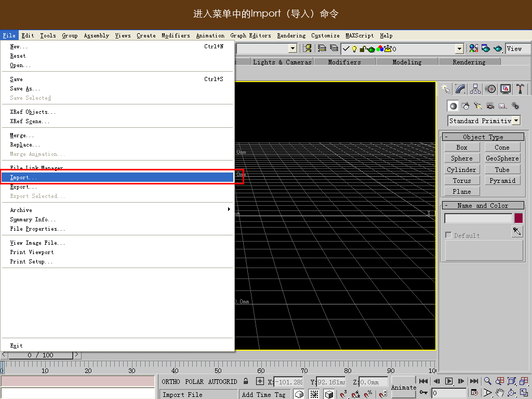Click the Pan hand viewport control
Screen dimensions: 532x399
500,393
